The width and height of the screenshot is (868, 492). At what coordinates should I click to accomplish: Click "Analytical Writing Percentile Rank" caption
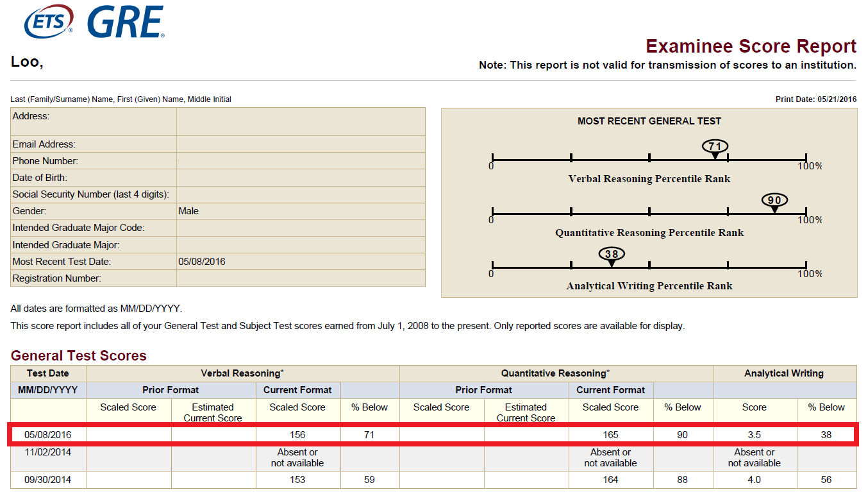click(649, 286)
